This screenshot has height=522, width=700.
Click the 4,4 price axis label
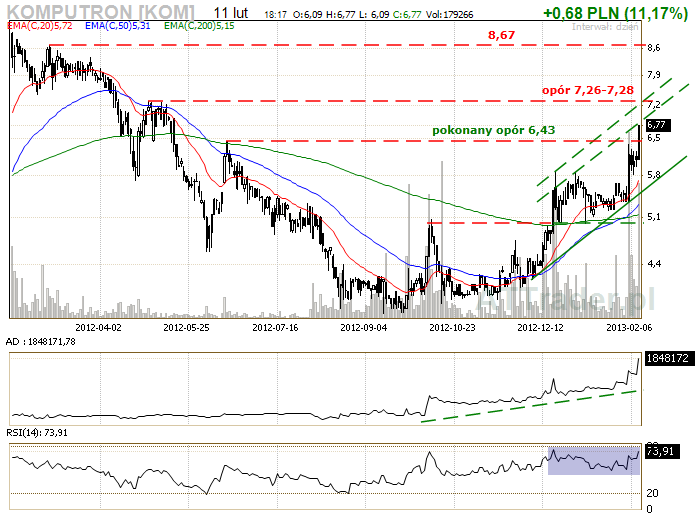(x=654, y=264)
